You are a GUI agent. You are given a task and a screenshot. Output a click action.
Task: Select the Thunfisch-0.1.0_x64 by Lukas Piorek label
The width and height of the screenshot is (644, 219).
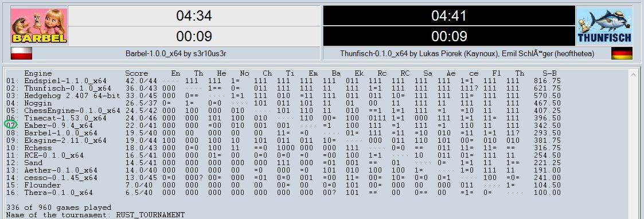[467, 53]
